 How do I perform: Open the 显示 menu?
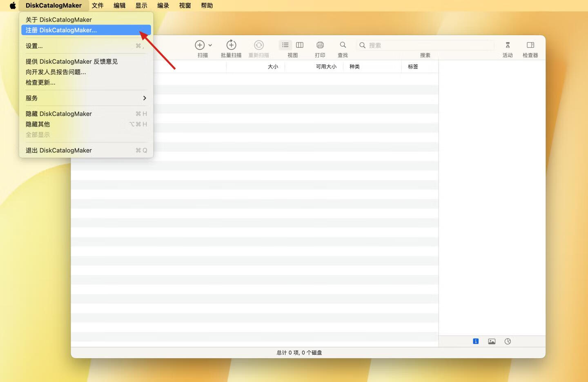click(x=141, y=5)
